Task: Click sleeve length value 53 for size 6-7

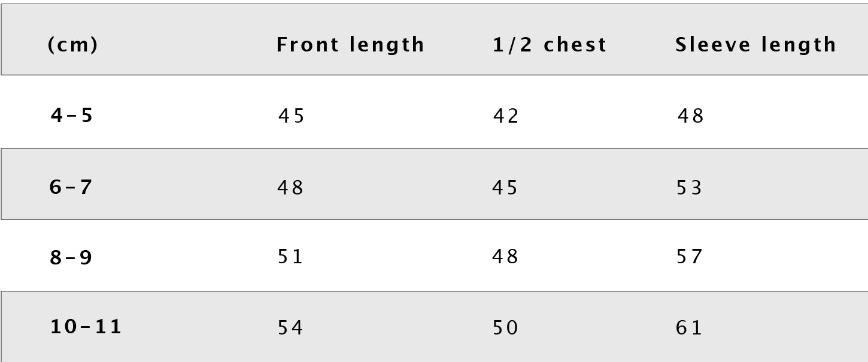Action: pyautogui.click(x=690, y=188)
